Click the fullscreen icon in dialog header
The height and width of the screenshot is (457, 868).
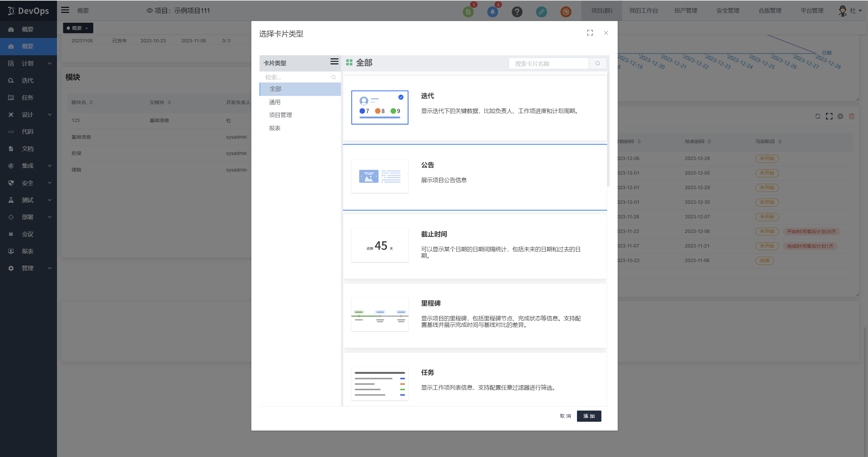590,33
